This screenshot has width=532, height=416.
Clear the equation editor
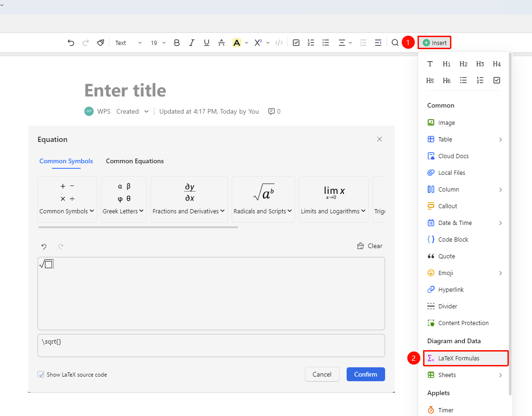pyautogui.click(x=370, y=246)
